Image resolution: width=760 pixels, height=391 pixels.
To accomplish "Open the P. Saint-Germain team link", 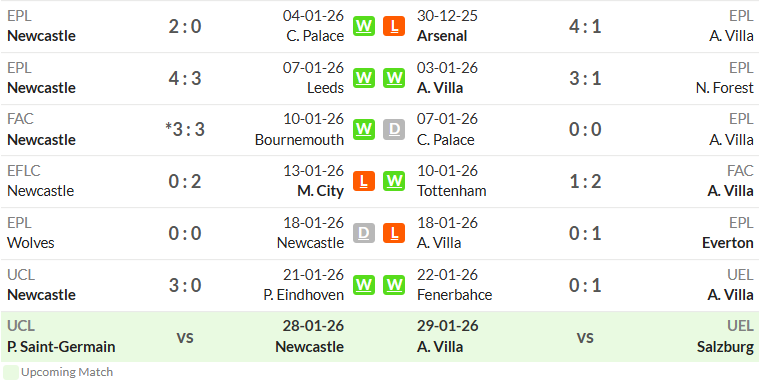I will pos(61,347).
